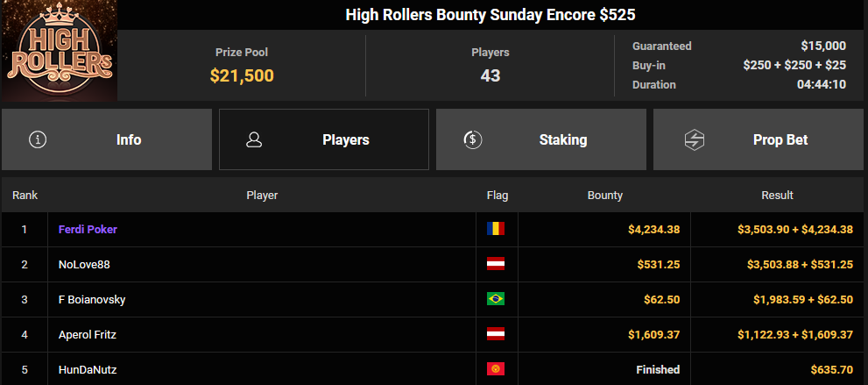Image resolution: width=868 pixels, height=385 pixels.
Task: Click the Romanian flag for Ferdi Poker
Action: pos(496,229)
